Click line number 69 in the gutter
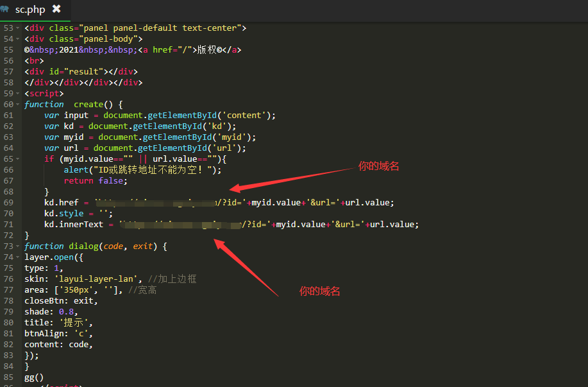588x387 pixels. [x=8, y=203]
